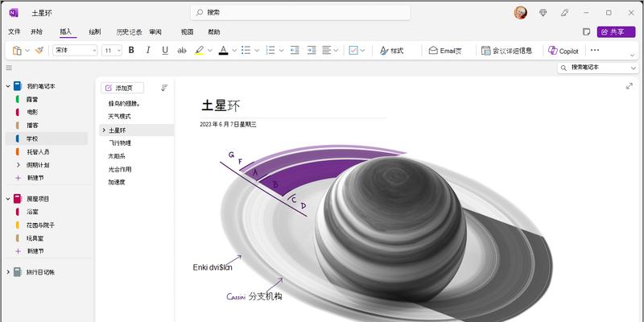Click the 共享 share button
Image resolution: width=644 pixels, height=322 pixels.
(x=616, y=31)
